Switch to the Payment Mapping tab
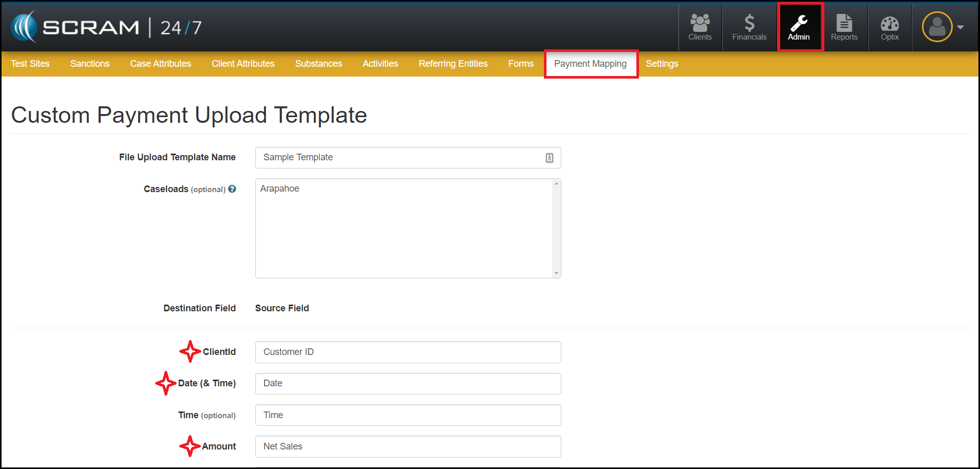980x469 pixels. 590,64
